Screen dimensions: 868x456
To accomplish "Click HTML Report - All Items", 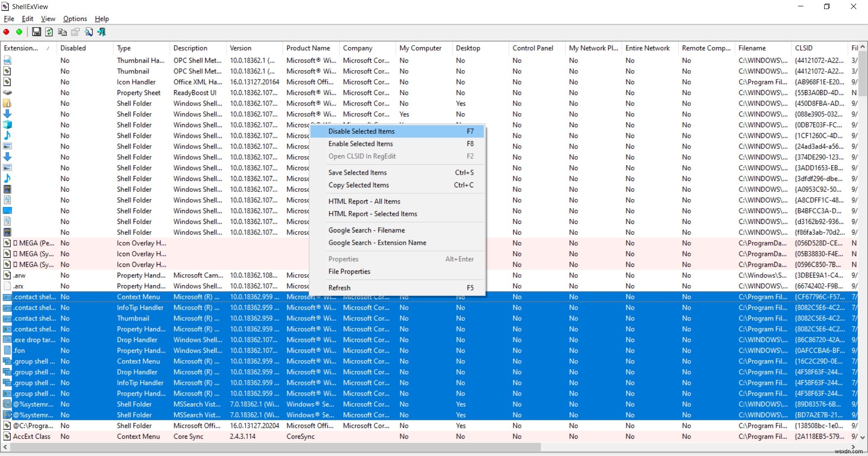I will coord(364,201).
